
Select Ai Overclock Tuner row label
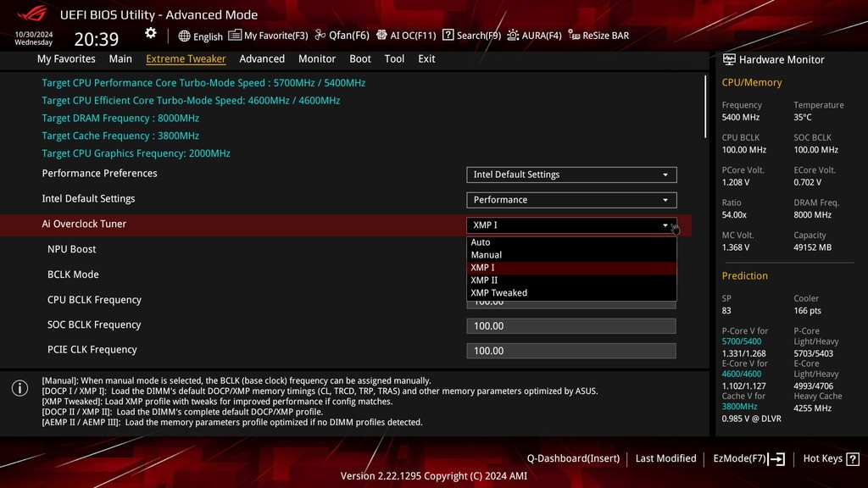coord(84,224)
